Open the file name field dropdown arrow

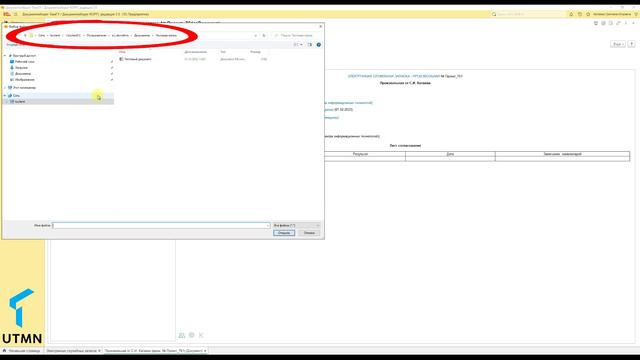click(x=268, y=225)
